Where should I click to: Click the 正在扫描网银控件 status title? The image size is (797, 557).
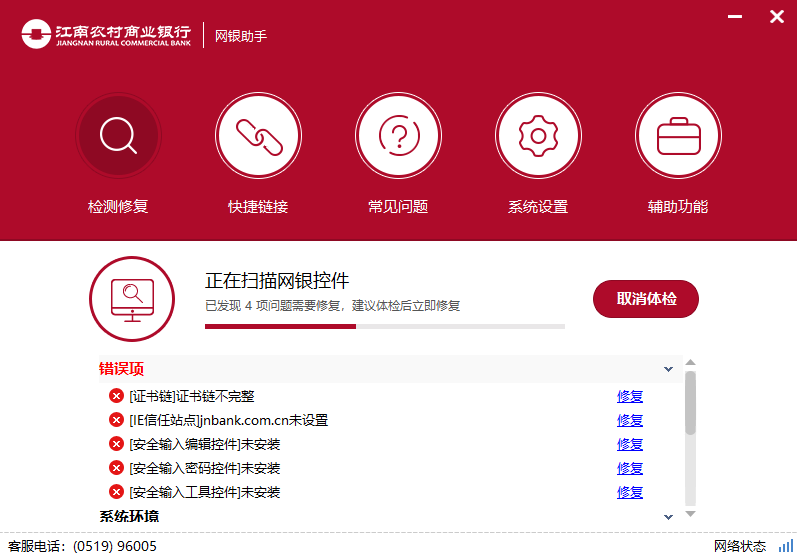(x=277, y=281)
